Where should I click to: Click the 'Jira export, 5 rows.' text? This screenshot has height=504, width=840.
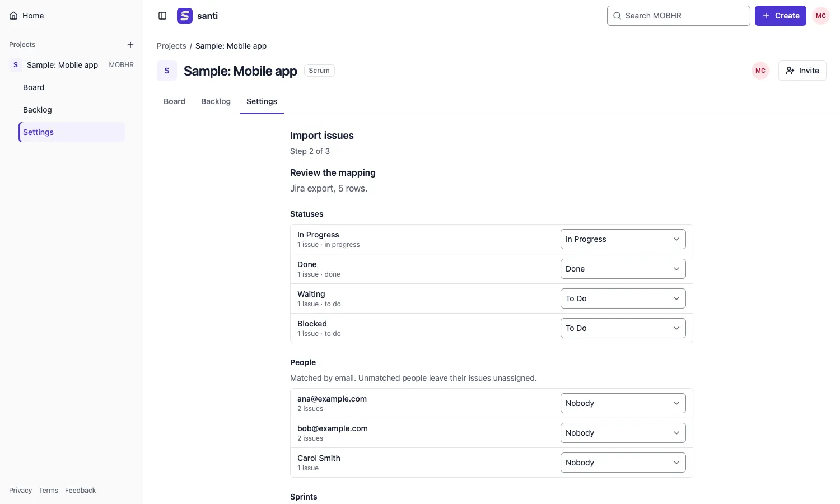329,188
